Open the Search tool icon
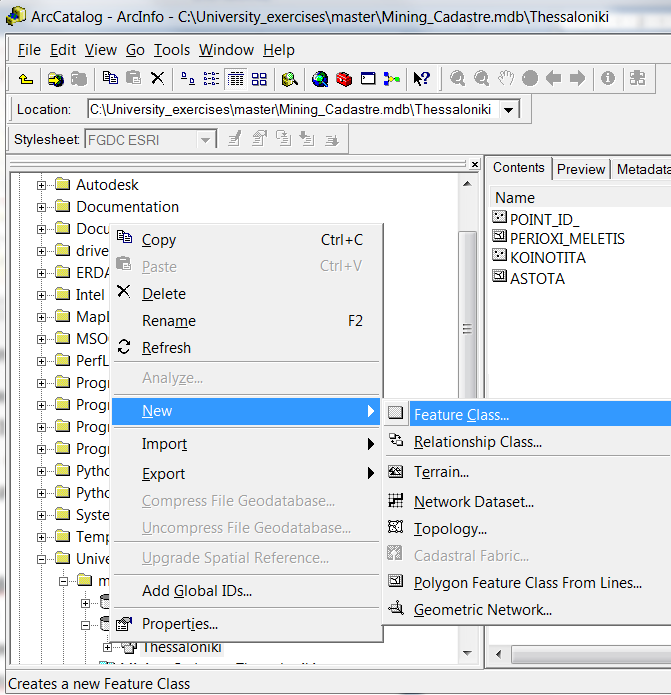Screen dimensions: 671x695 289,79
